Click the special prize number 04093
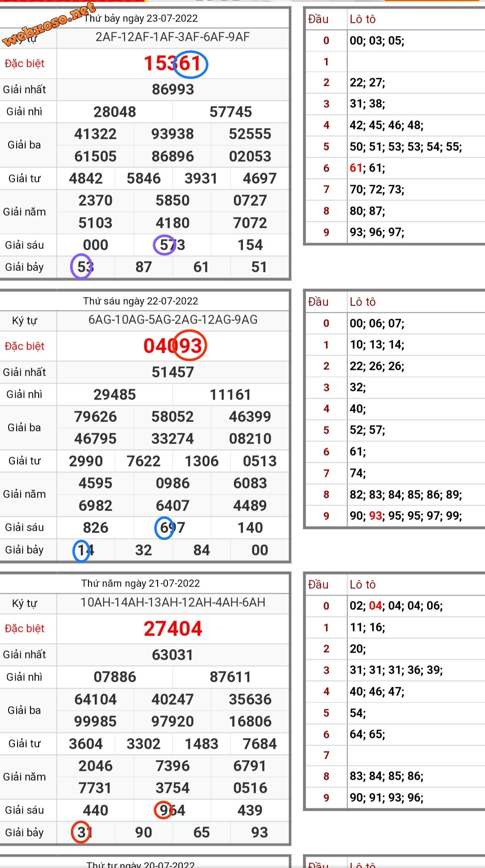Viewport: 485px width, 868px height. point(172,346)
